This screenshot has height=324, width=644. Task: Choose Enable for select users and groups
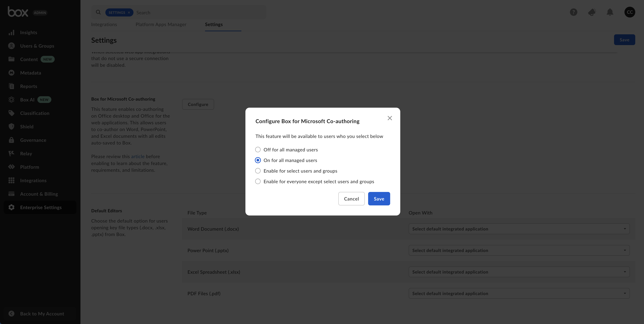[x=258, y=171]
